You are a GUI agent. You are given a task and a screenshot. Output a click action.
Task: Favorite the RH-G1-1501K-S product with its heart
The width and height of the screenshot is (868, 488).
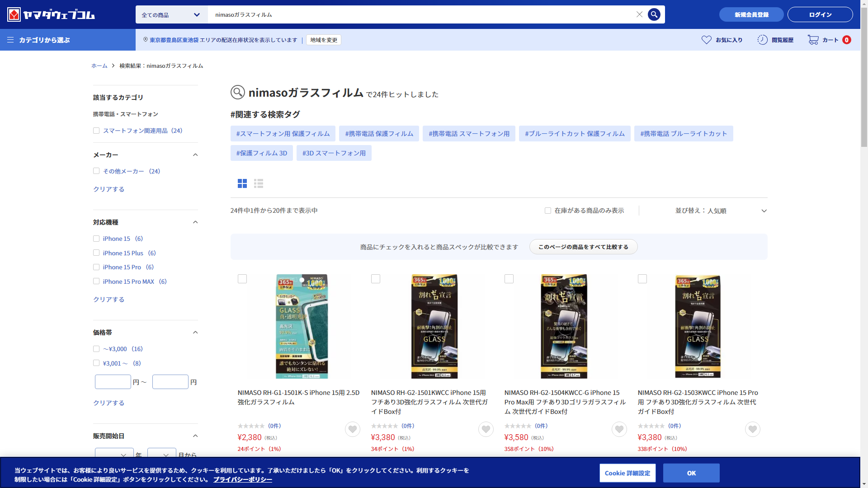[353, 429]
